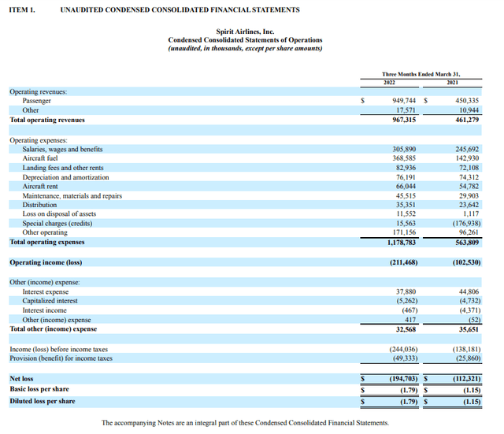Select the 'Spirit Airlines, Inc.' title

[x=245, y=32]
